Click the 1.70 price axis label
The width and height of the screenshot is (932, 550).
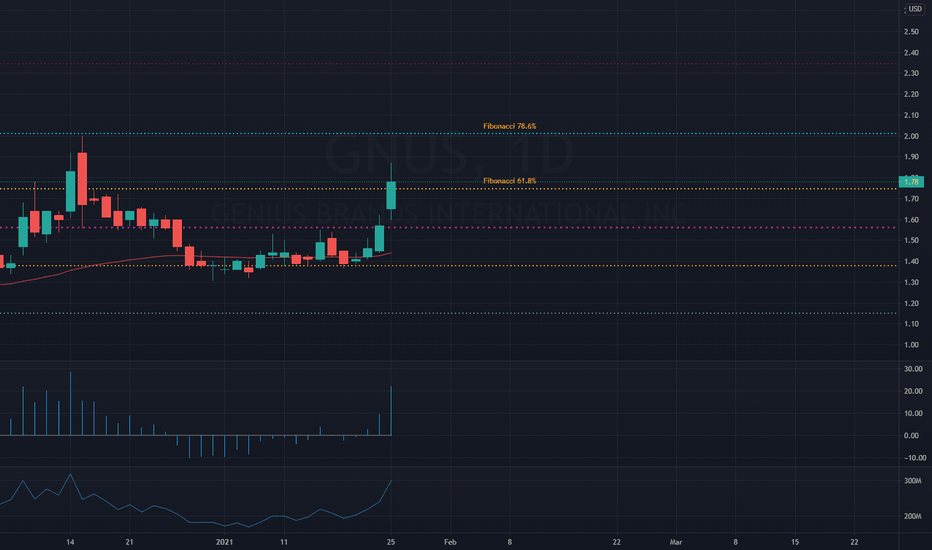click(911, 199)
